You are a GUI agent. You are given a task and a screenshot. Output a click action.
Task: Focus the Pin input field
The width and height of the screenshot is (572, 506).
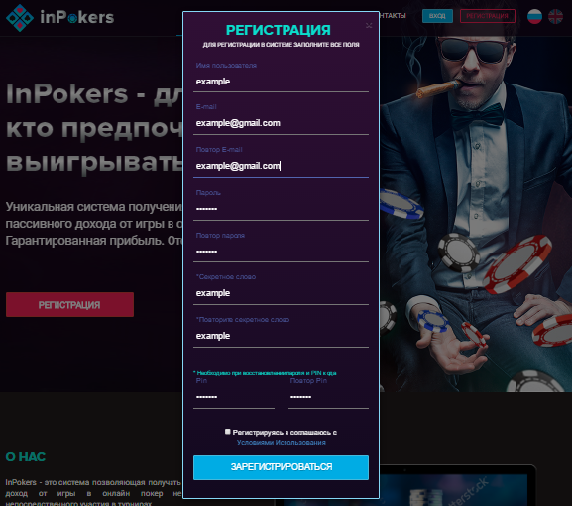(x=234, y=397)
